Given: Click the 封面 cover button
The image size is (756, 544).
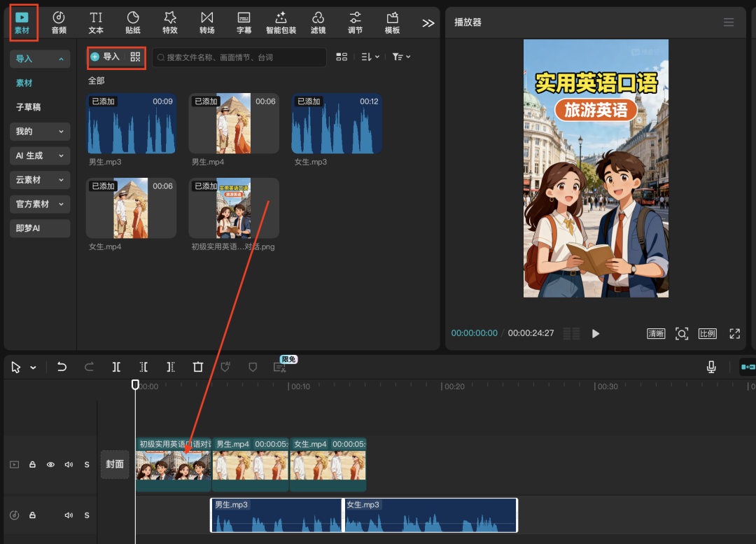Looking at the screenshot, I should (x=115, y=464).
